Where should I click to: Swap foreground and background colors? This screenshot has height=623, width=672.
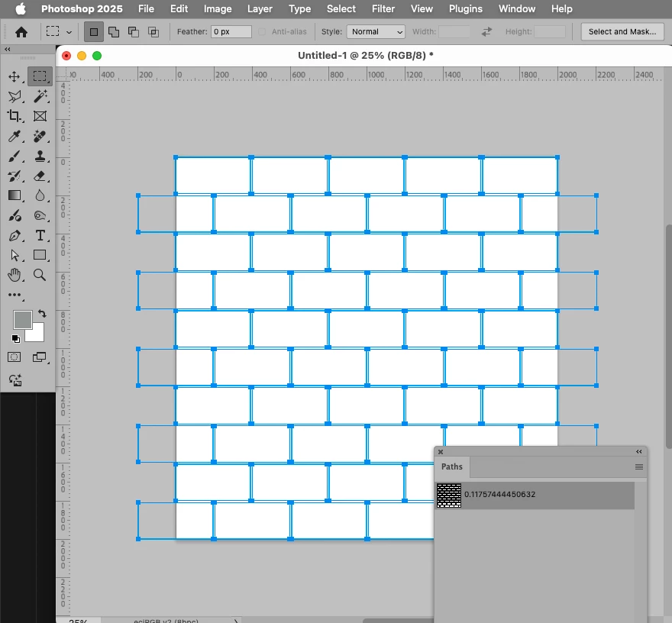[42, 314]
